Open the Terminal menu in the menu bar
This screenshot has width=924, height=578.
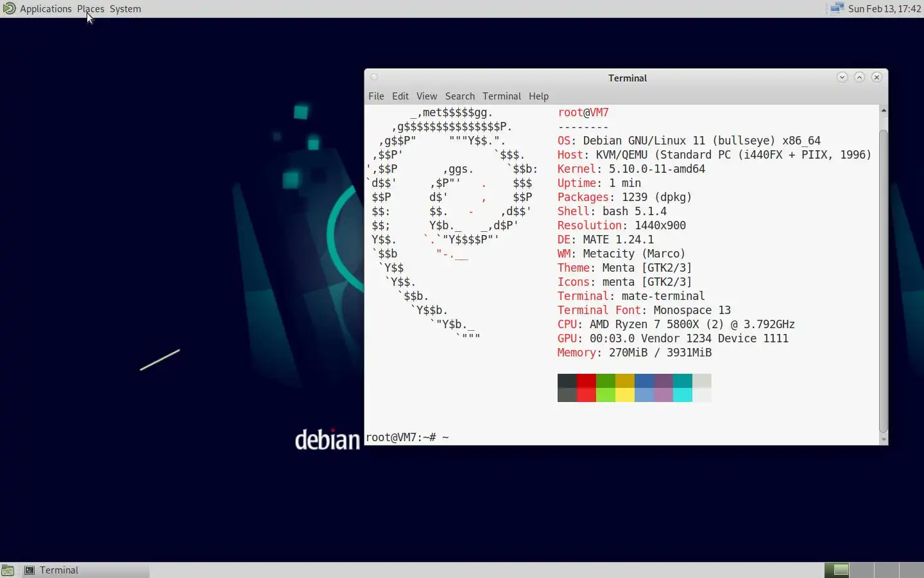[502, 96]
